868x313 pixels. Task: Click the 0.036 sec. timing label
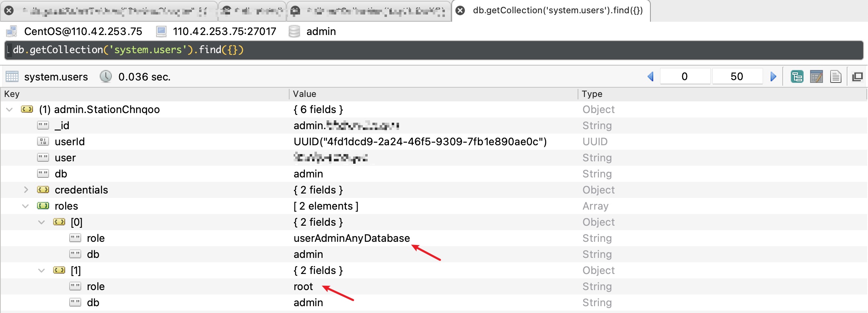tap(144, 76)
